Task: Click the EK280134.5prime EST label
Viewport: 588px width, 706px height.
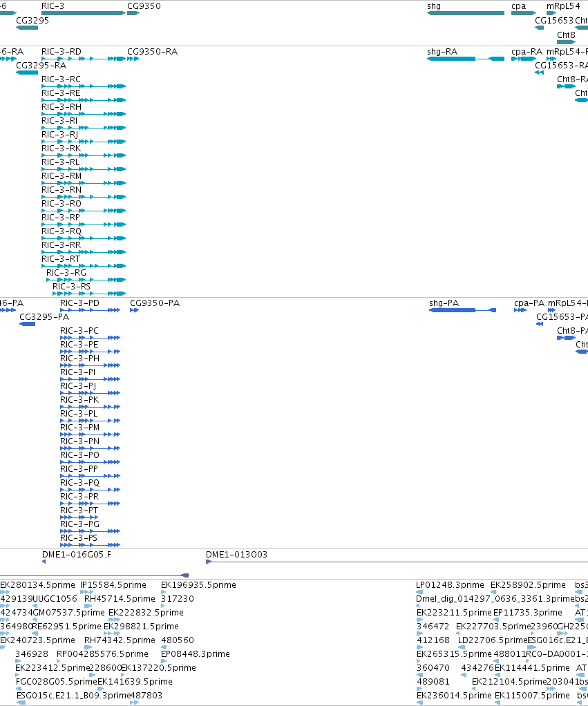Action: click(37, 585)
